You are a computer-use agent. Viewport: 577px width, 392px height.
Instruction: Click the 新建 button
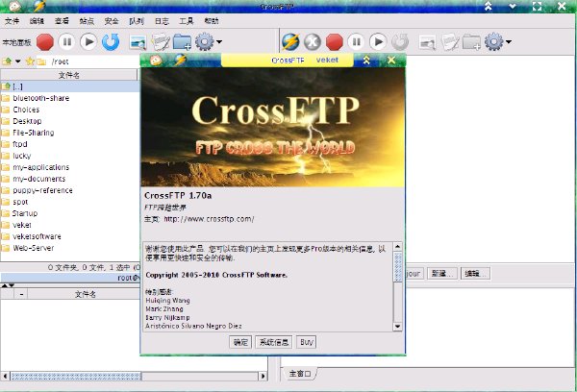(x=442, y=274)
